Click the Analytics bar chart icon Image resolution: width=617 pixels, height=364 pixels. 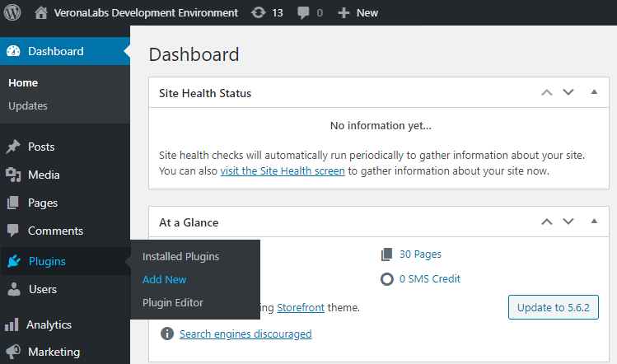pyautogui.click(x=12, y=324)
